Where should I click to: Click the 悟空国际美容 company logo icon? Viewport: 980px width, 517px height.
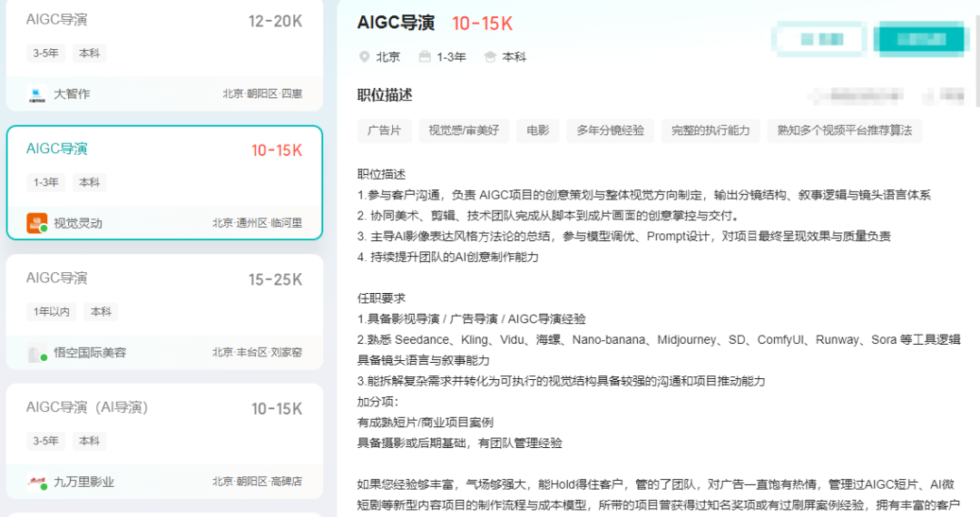click(x=37, y=353)
